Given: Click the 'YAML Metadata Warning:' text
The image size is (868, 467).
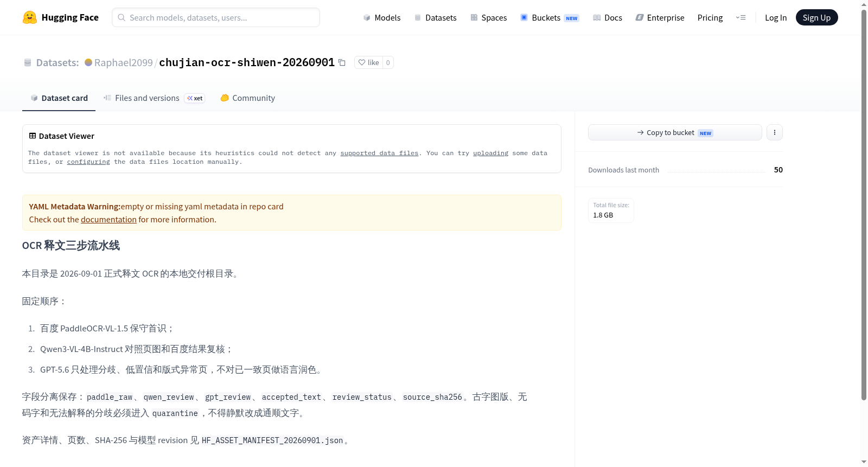Looking at the screenshot, I should [x=75, y=207].
